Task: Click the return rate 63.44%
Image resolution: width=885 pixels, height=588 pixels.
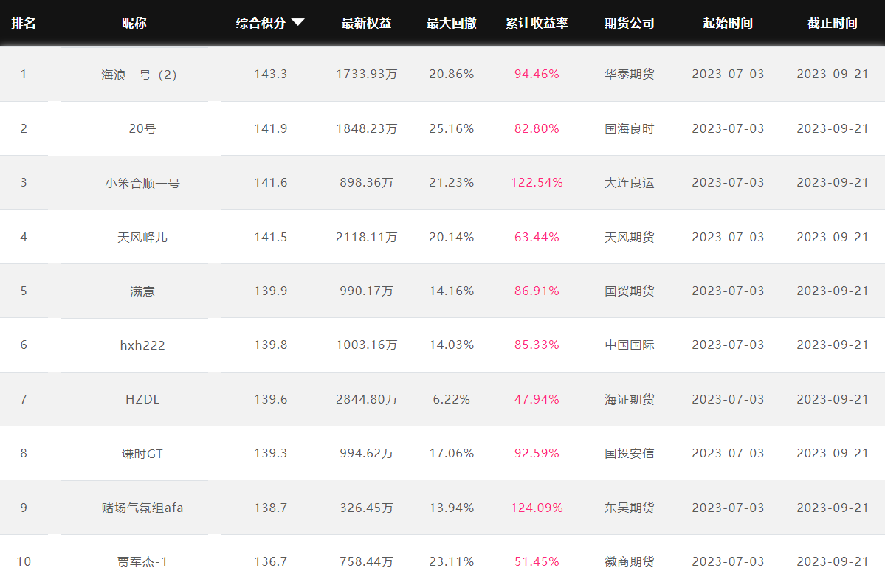Action: 537,237
